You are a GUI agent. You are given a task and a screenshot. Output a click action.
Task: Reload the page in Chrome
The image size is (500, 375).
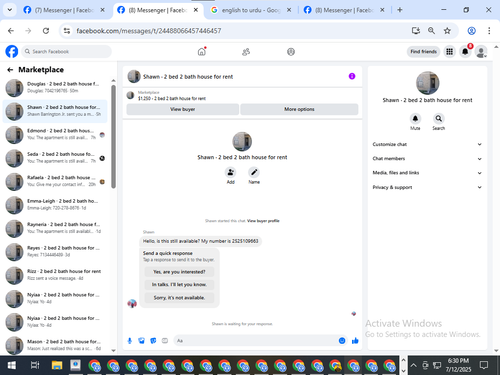click(46, 31)
